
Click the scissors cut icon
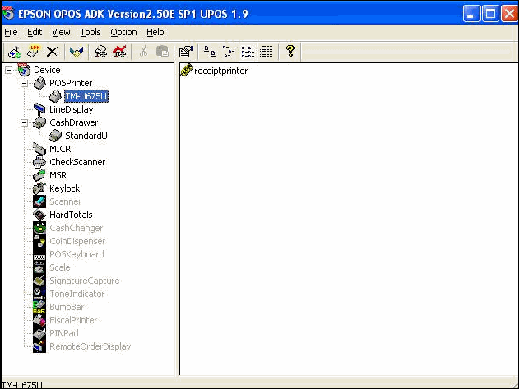click(143, 52)
